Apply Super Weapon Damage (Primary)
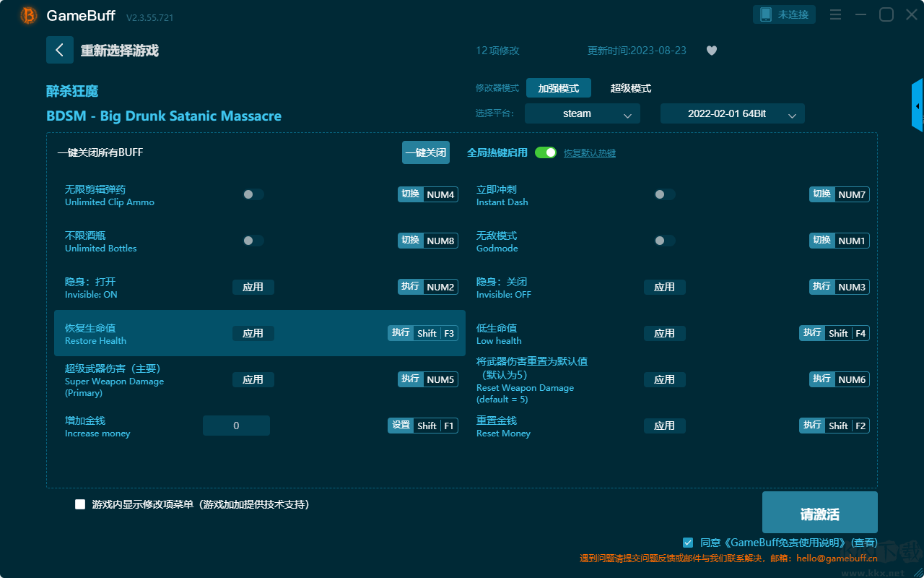Screen dimensions: 924x578 [253, 379]
